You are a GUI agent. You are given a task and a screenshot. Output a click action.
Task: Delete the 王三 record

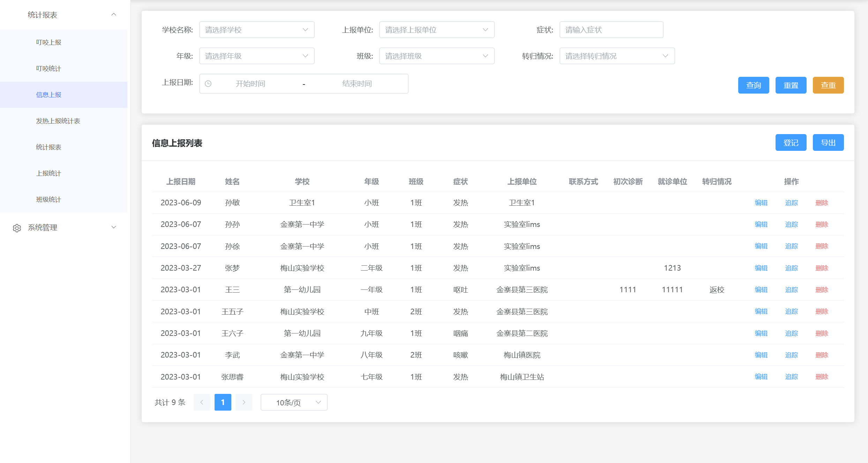822,290
